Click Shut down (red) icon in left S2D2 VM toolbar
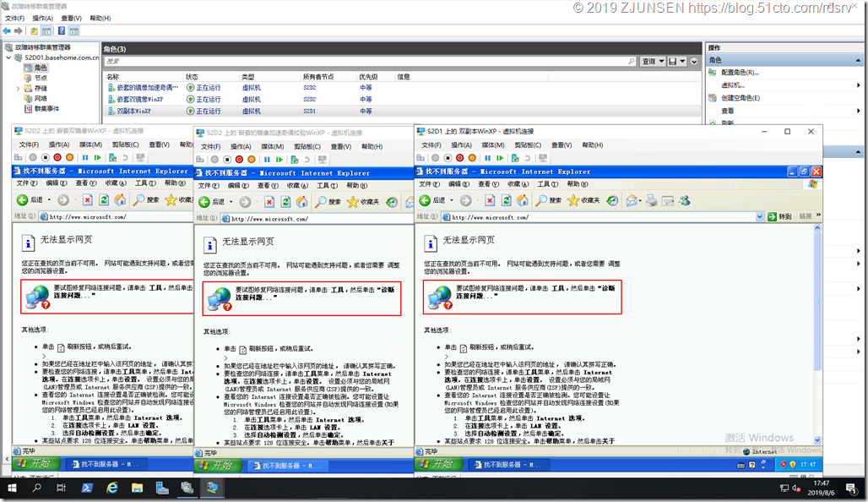The width and height of the screenshot is (868, 502). click(x=57, y=157)
